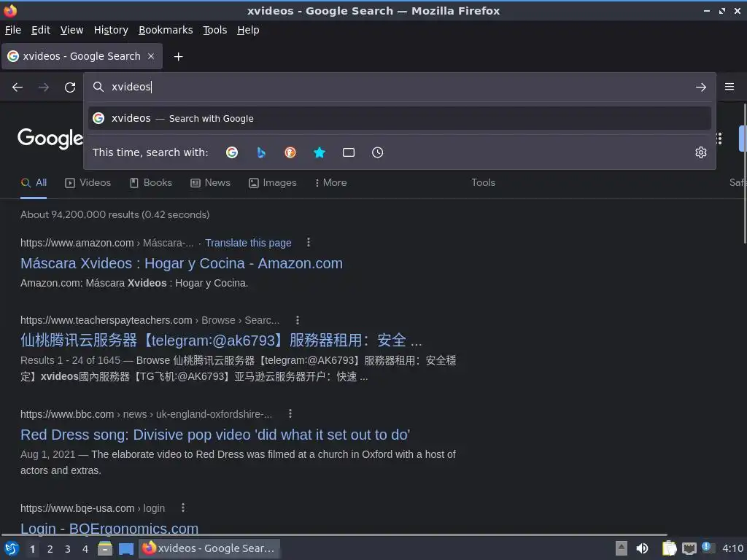Open the Bookmarks menu
The width and height of the screenshot is (747, 560).
166,30
